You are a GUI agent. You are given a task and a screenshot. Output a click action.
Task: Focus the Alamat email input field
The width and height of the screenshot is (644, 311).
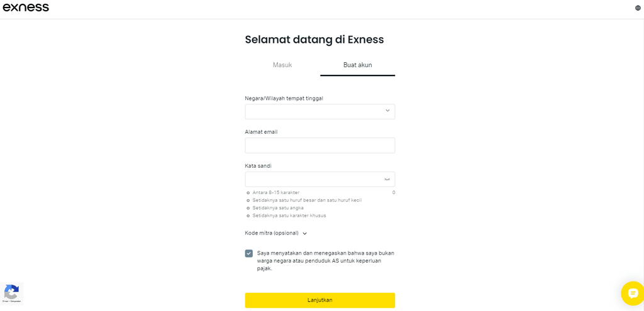[x=319, y=146]
